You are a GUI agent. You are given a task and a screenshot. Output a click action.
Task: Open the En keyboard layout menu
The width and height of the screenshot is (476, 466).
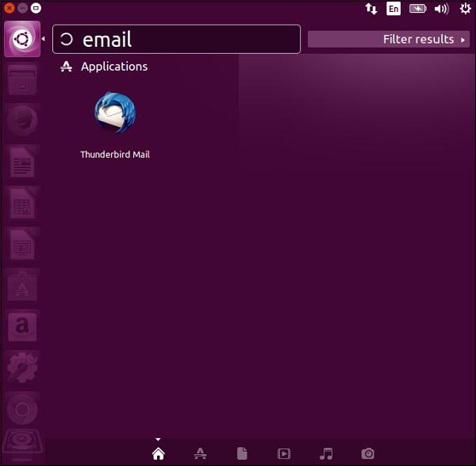click(x=393, y=9)
